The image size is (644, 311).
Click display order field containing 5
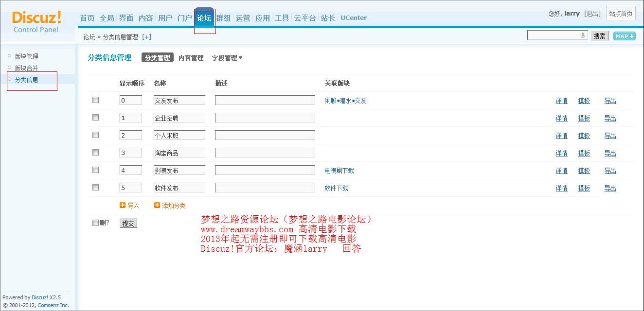(x=131, y=188)
